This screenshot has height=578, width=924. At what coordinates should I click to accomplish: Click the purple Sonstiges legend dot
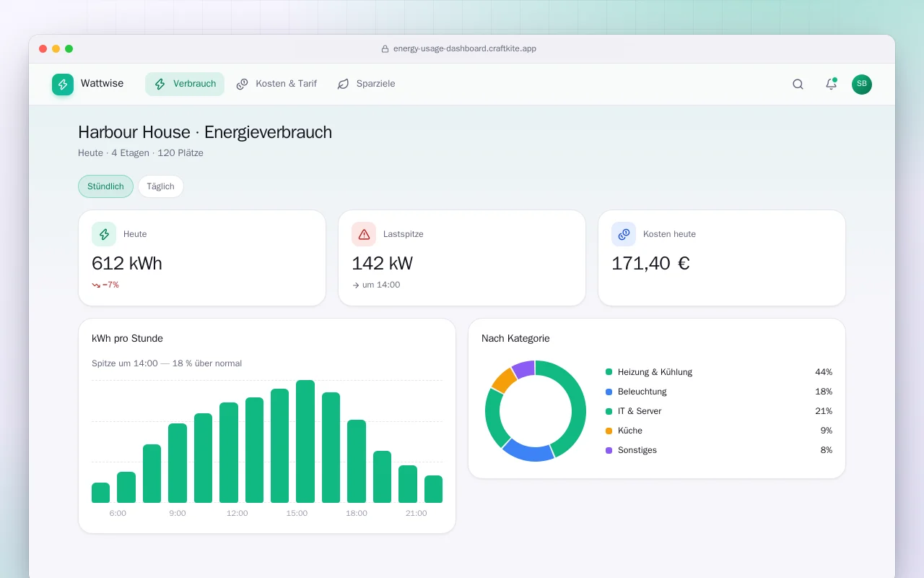[609, 450]
